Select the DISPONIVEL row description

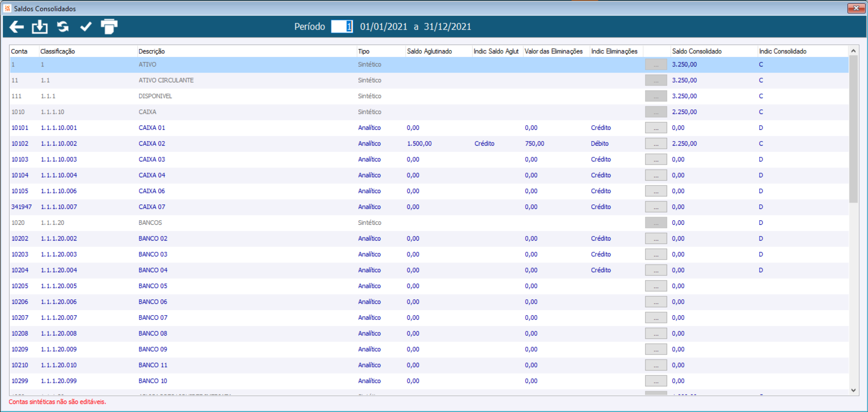[155, 96]
